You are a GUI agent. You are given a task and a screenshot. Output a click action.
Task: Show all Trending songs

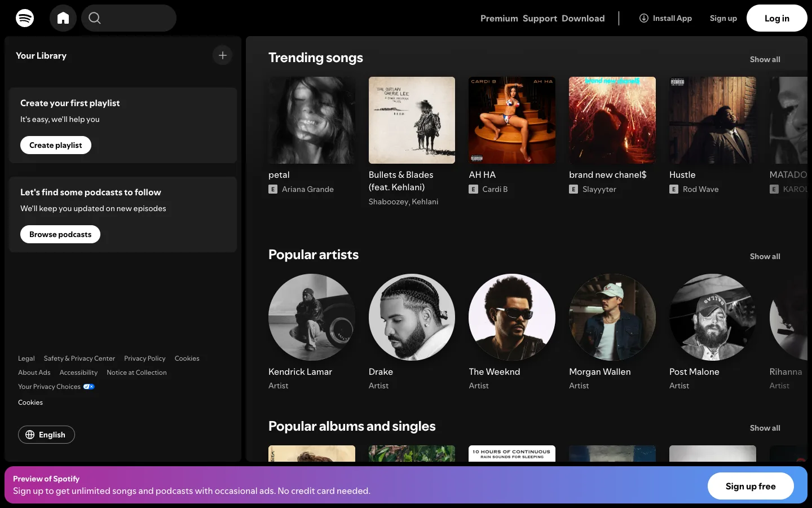[x=765, y=59]
